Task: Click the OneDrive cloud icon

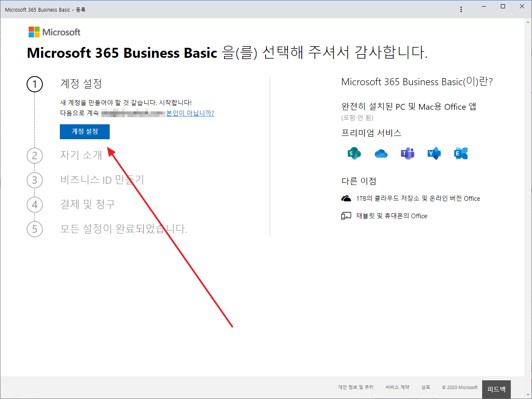Action: coord(381,154)
